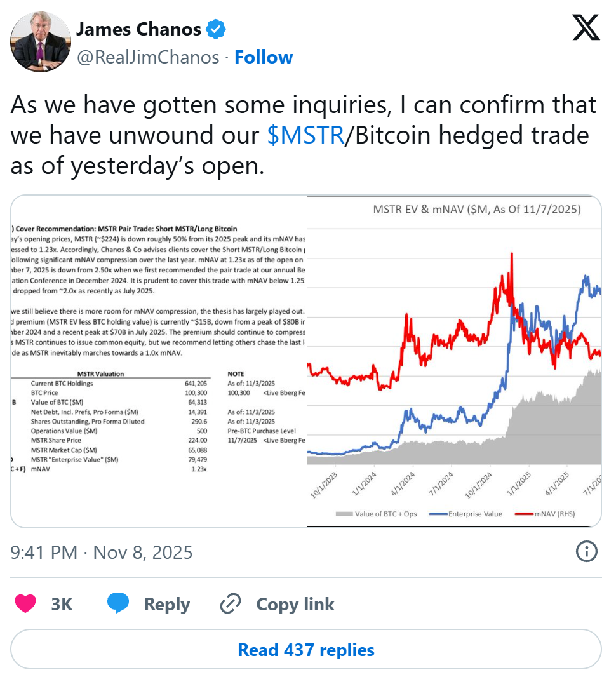
Task: Follow @RealJimChanos
Action: coord(264,57)
